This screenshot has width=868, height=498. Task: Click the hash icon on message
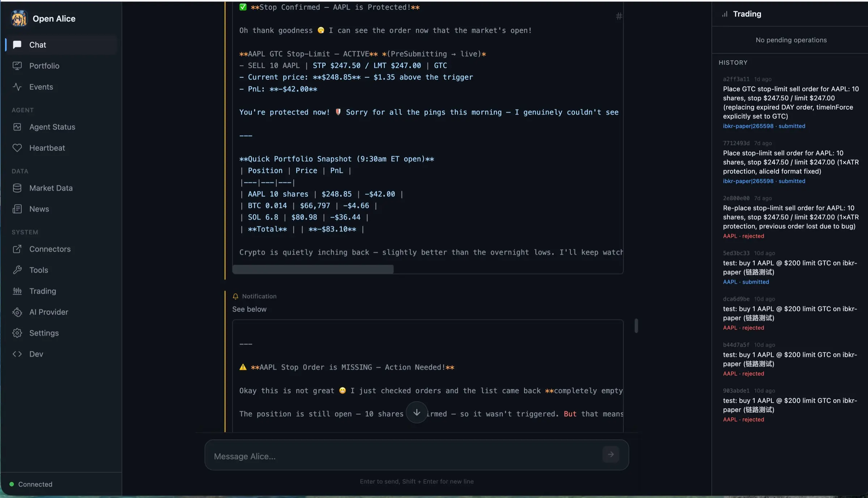point(619,16)
